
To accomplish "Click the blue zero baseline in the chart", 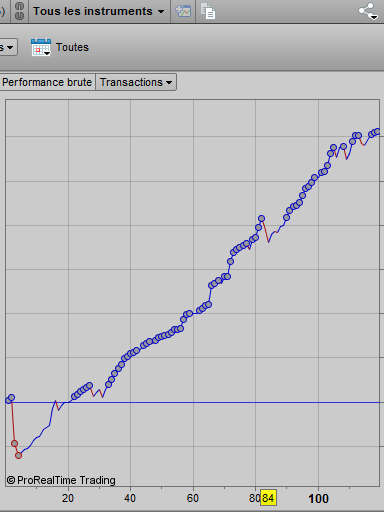I will tap(193, 402).
